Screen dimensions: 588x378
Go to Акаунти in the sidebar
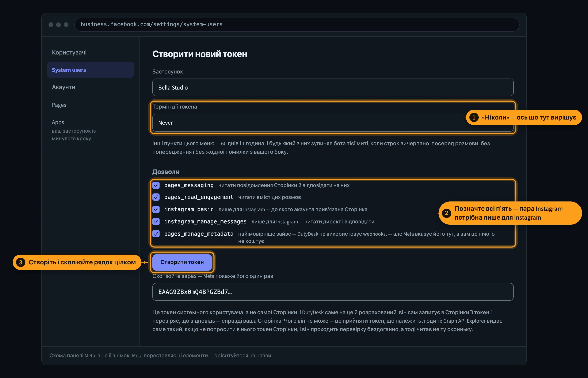pyautogui.click(x=64, y=87)
